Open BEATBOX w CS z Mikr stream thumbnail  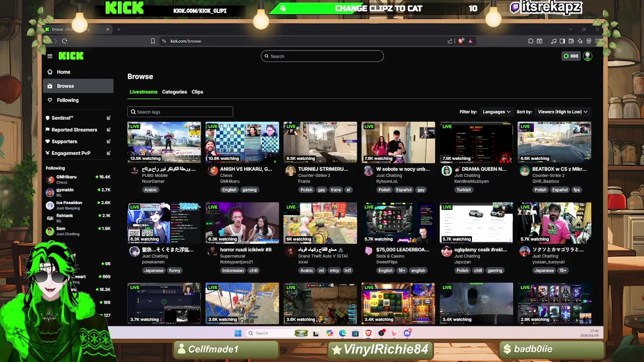(x=554, y=142)
